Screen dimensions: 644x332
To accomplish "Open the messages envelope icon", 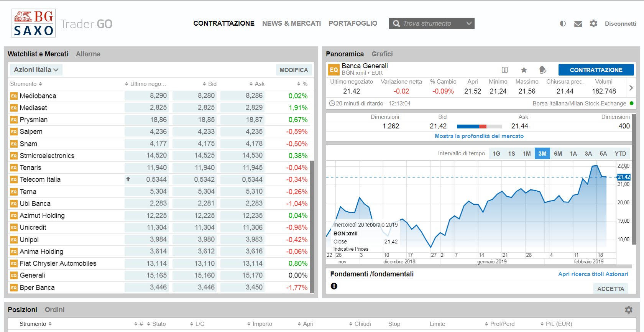I will (578, 24).
